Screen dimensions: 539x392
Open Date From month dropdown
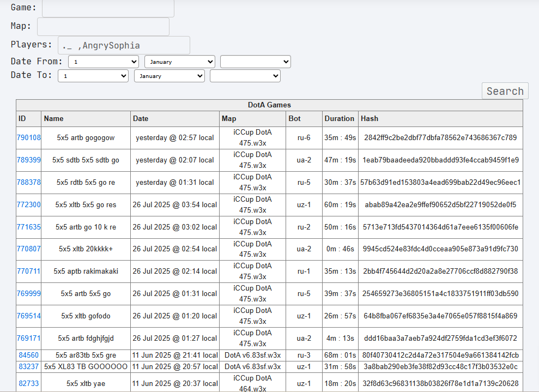point(180,62)
